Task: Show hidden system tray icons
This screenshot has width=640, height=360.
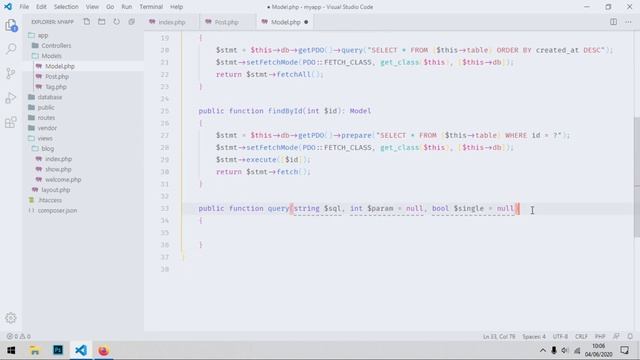Action: (543, 351)
